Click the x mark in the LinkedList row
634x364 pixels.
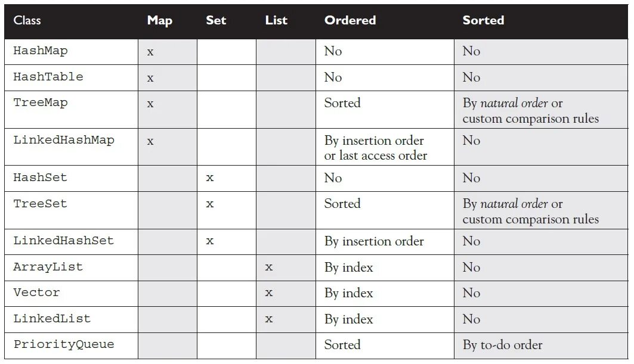pos(269,319)
